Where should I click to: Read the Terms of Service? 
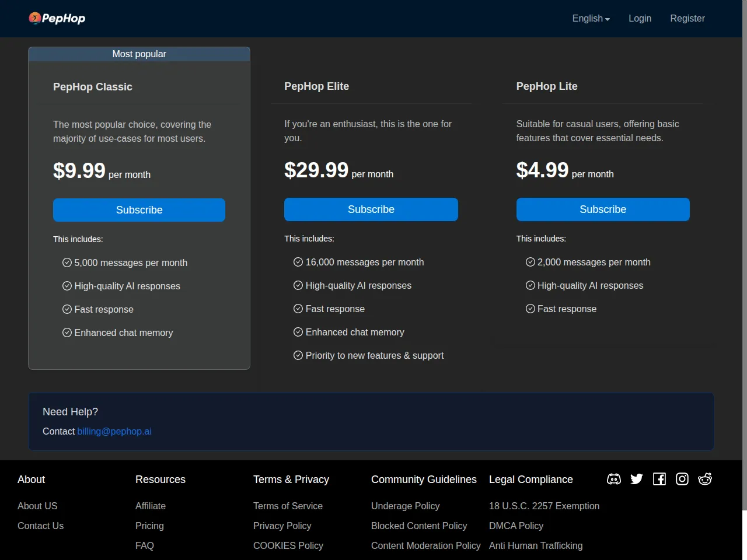(288, 506)
